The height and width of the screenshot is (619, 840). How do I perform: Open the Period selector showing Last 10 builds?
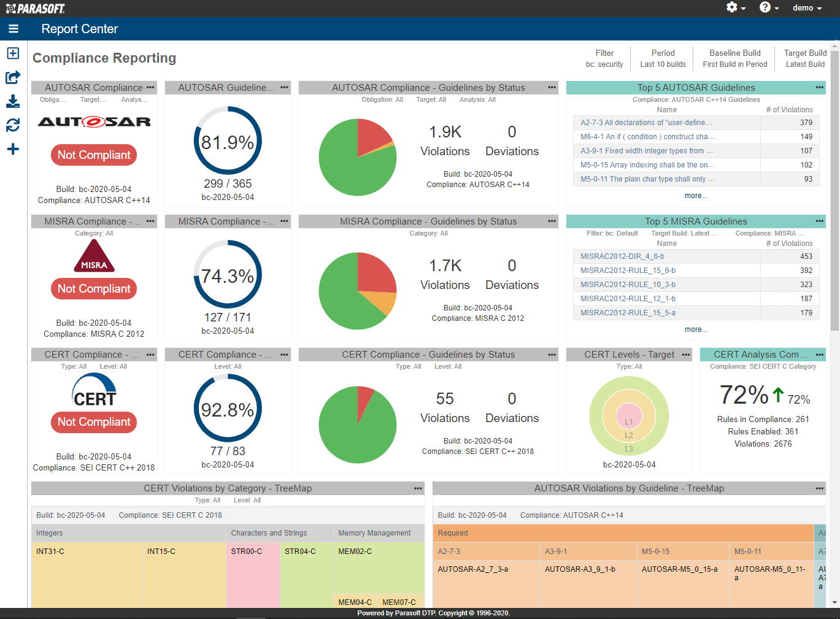tap(662, 58)
